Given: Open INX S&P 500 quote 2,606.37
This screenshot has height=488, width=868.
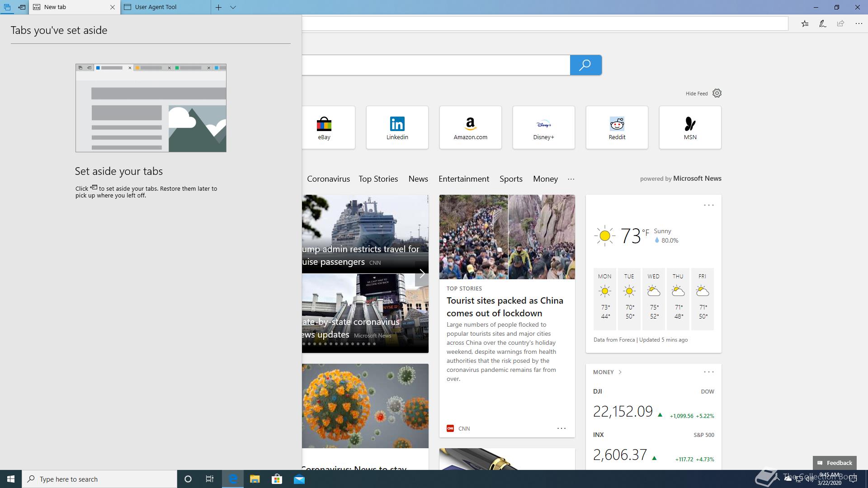Looking at the screenshot, I should pyautogui.click(x=653, y=447).
